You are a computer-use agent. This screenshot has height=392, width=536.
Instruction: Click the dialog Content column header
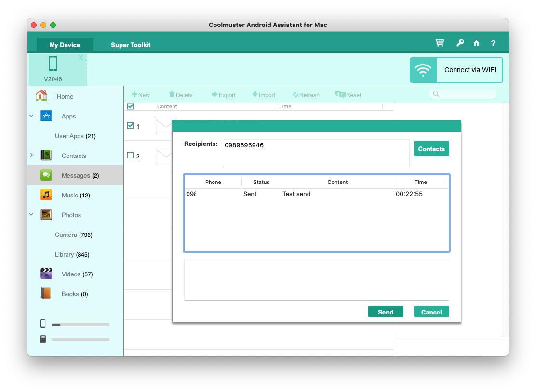click(x=337, y=182)
